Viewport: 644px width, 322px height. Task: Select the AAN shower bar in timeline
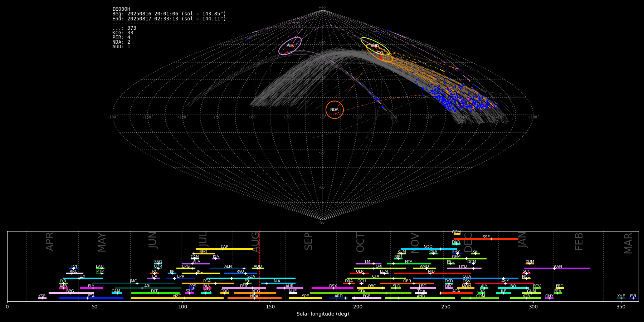[557, 268]
